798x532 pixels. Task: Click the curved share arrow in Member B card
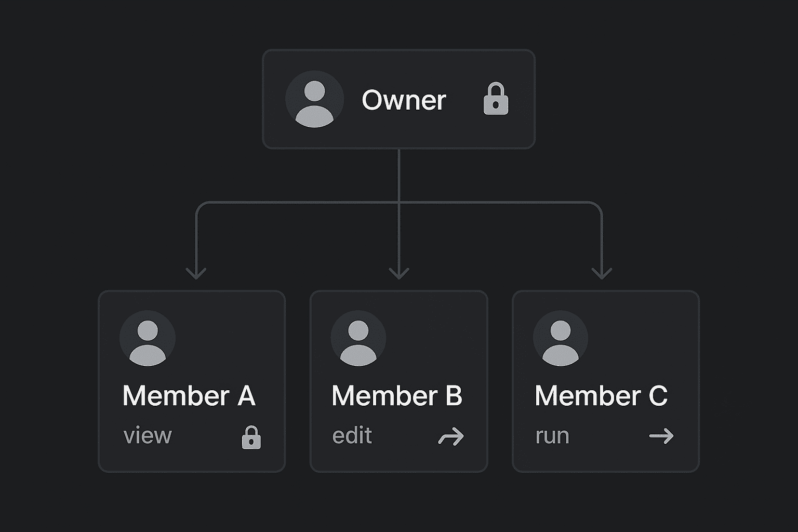(x=451, y=437)
